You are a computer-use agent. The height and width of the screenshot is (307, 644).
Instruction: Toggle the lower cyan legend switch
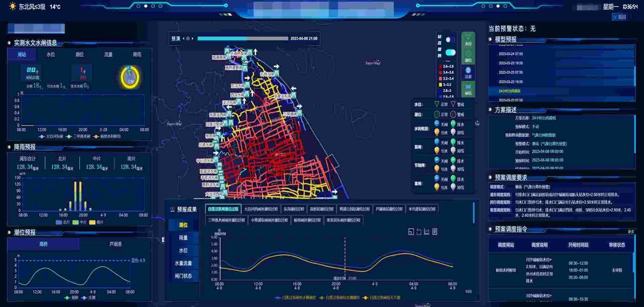coord(450,52)
